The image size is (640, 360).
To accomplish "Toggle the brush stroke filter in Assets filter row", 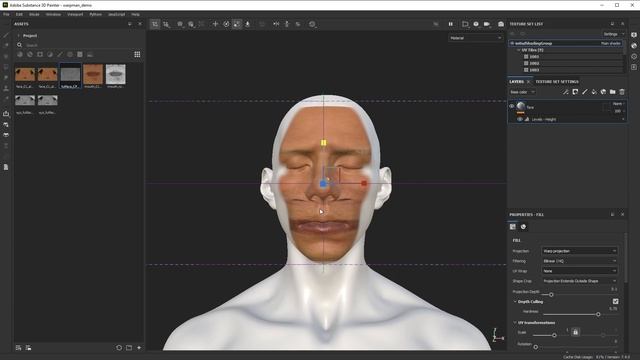I will click(x=60, y=54).
